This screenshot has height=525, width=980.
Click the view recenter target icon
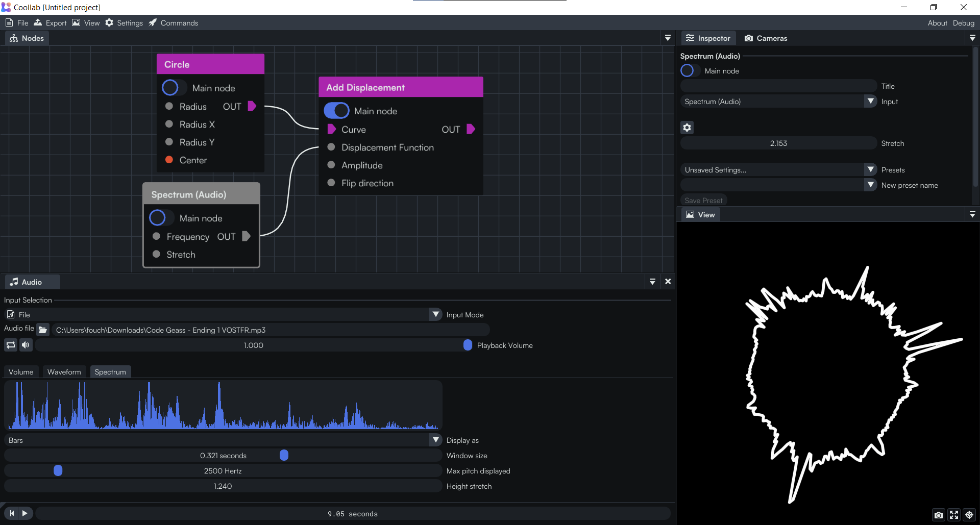pos(969,515)
